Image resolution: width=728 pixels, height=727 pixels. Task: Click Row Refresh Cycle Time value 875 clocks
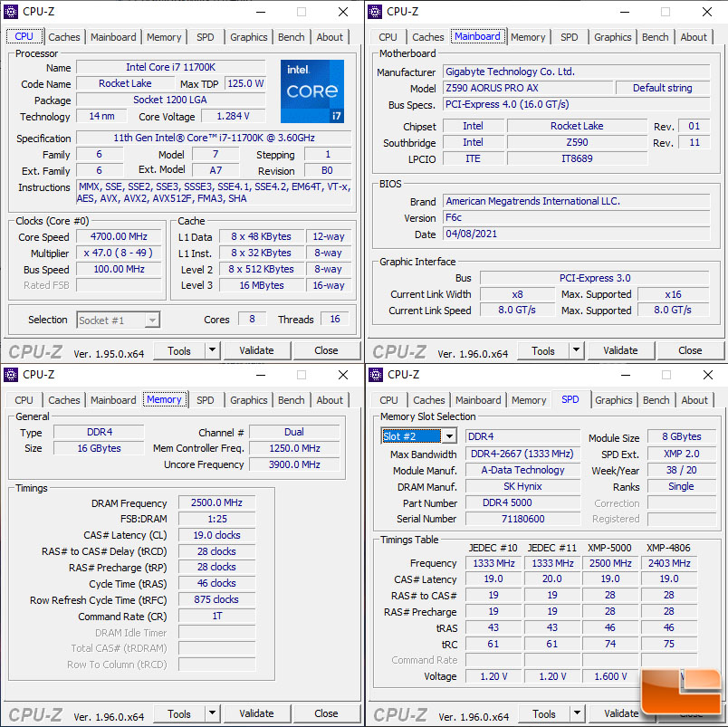216,600
